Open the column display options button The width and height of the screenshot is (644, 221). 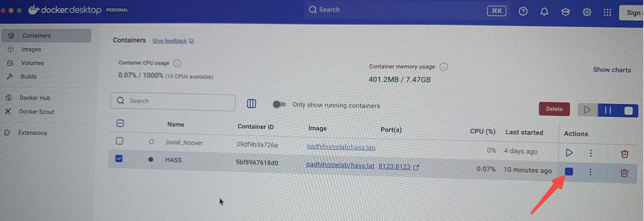(x=251, y=104)
